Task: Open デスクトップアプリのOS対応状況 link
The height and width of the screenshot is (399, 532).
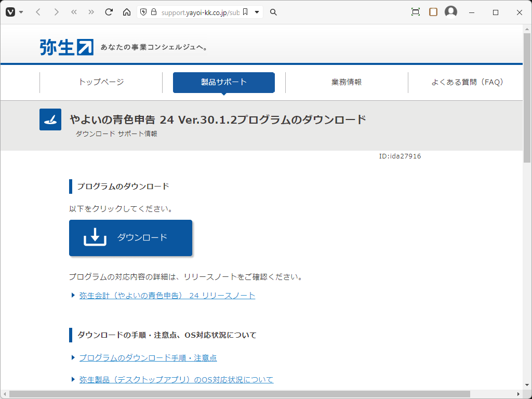Action: tap(177, 380)
